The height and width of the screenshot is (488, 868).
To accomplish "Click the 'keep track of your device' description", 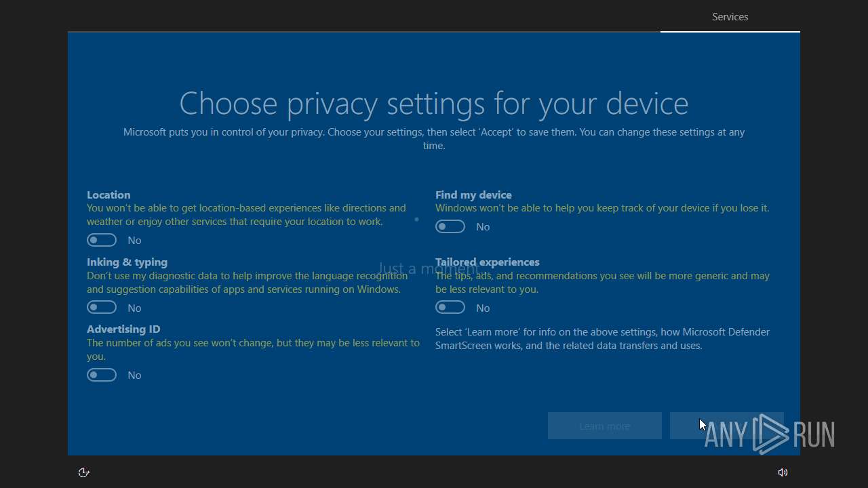I will [602, 208].
